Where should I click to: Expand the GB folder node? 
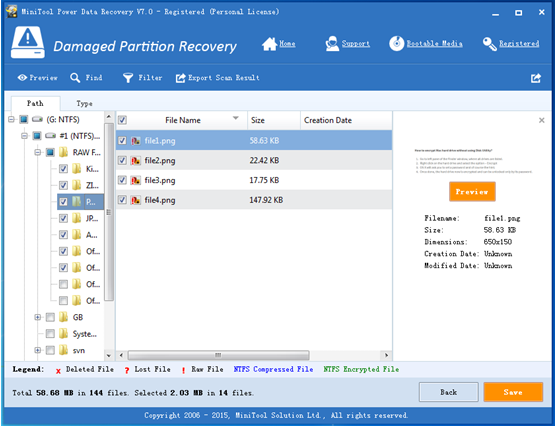click(38, 317)
